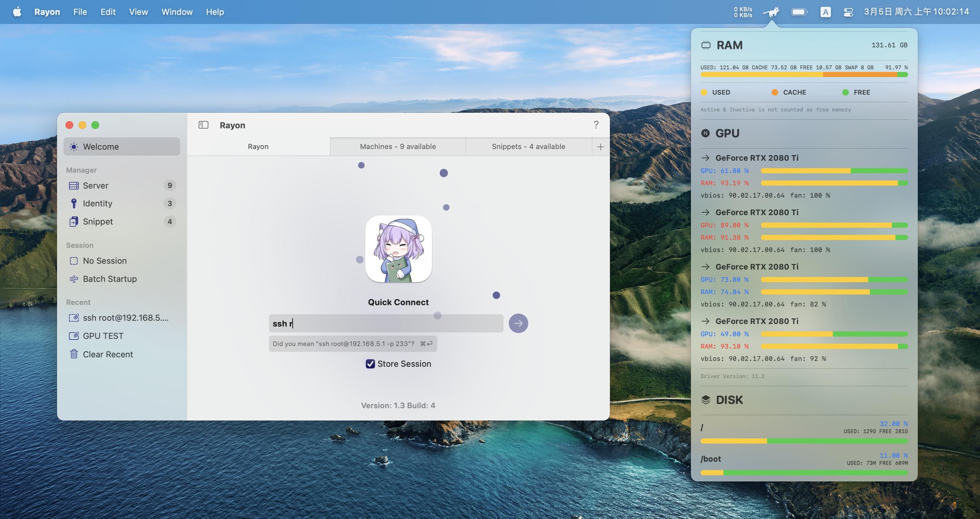Viewport: 980px width, 519px height.
Task: Click inside the Quick Connect input field
Action: [385, 323]
